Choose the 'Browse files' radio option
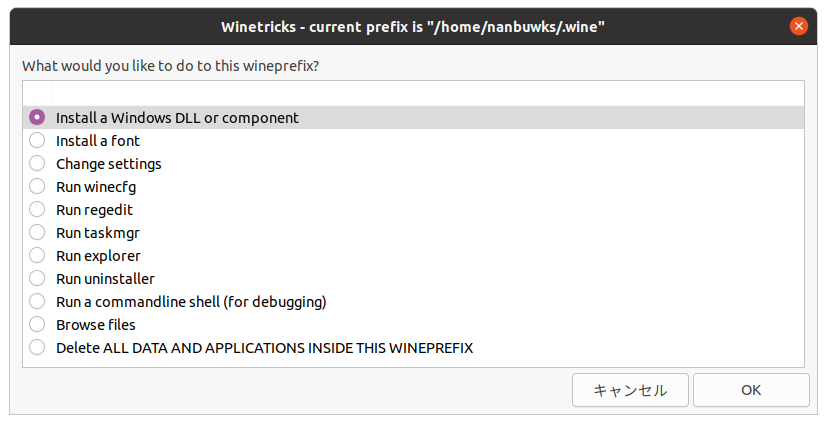 (37, 325)
